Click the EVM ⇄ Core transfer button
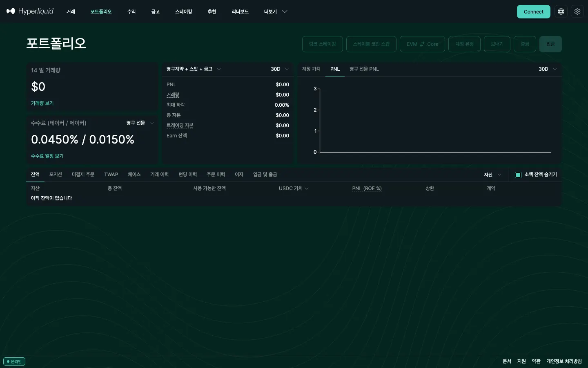 coord(422,44)
